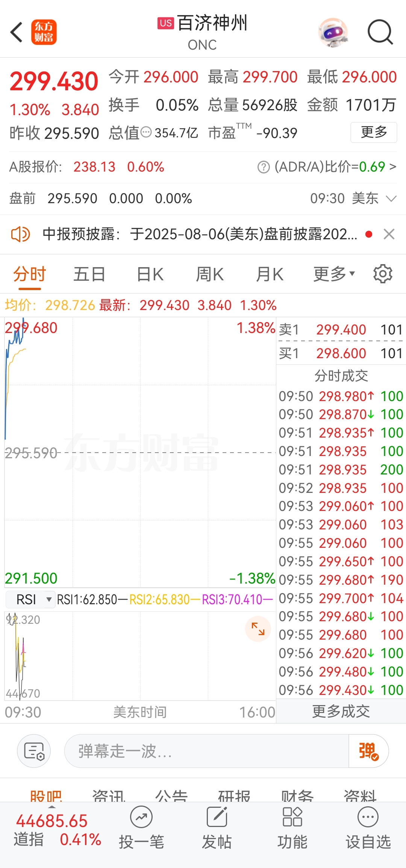The image size is (406, 868).
Task: Expand the 09:30 美东 premarket chevron
Action: [x=391, y=199]
